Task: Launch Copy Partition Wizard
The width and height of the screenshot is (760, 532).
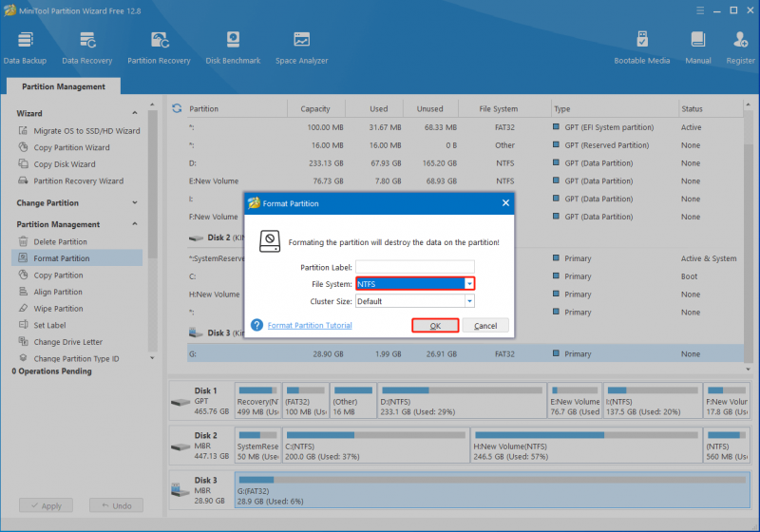Action: click(x=65, y=147)
